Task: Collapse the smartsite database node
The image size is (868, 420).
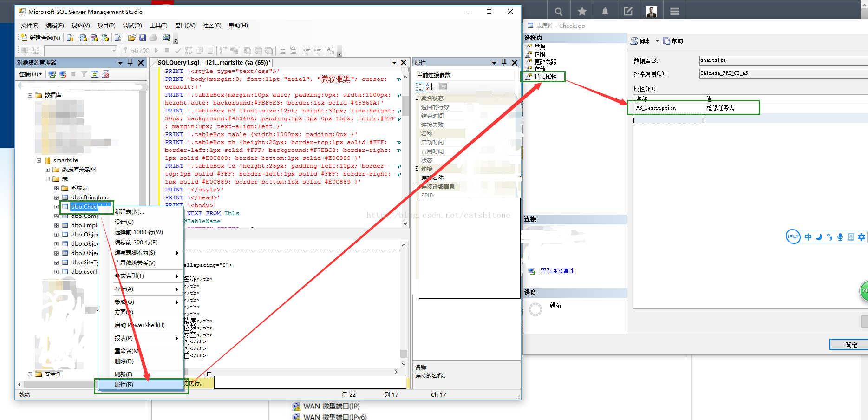Action: (39, 160)
